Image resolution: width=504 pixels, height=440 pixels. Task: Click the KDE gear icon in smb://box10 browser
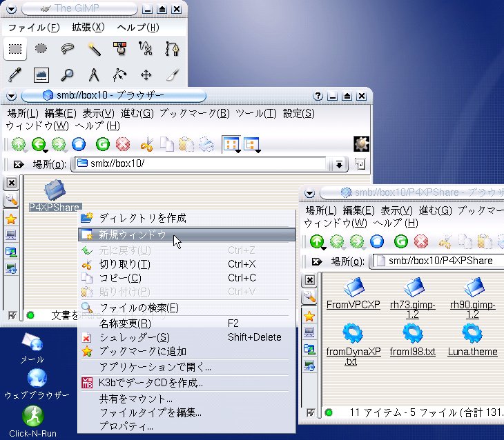(361, 144)
